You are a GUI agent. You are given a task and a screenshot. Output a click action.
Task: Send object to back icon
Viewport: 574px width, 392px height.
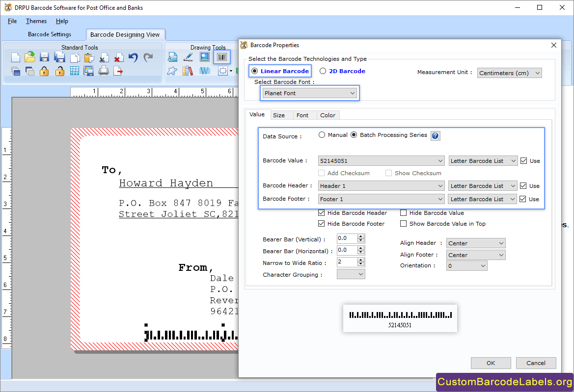click(29, 71)
